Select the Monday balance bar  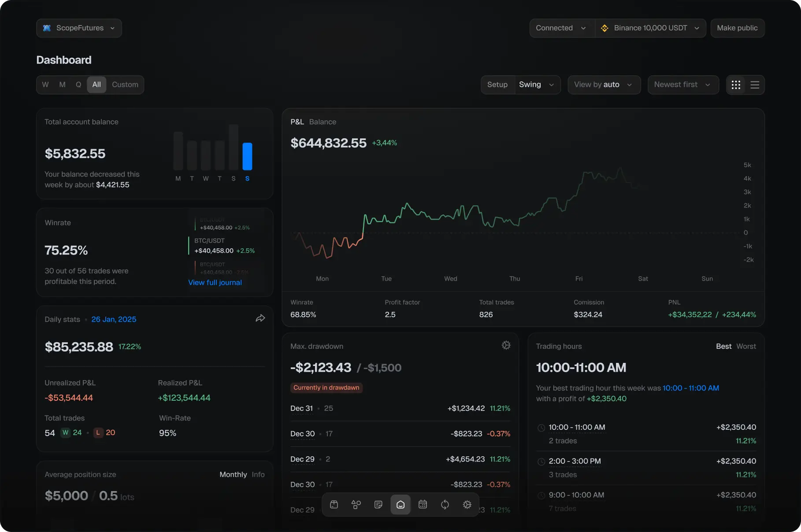click(178, 151)
